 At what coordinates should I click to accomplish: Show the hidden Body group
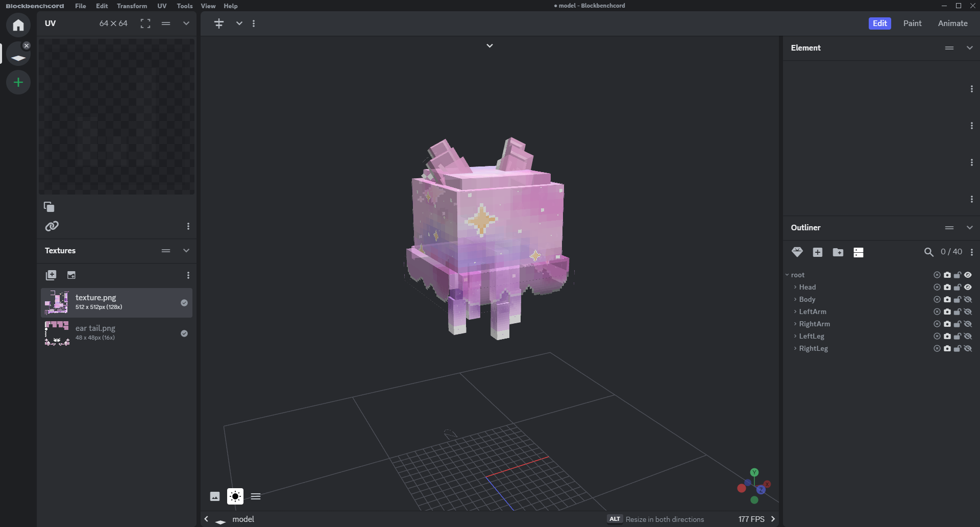click(968, 300)
